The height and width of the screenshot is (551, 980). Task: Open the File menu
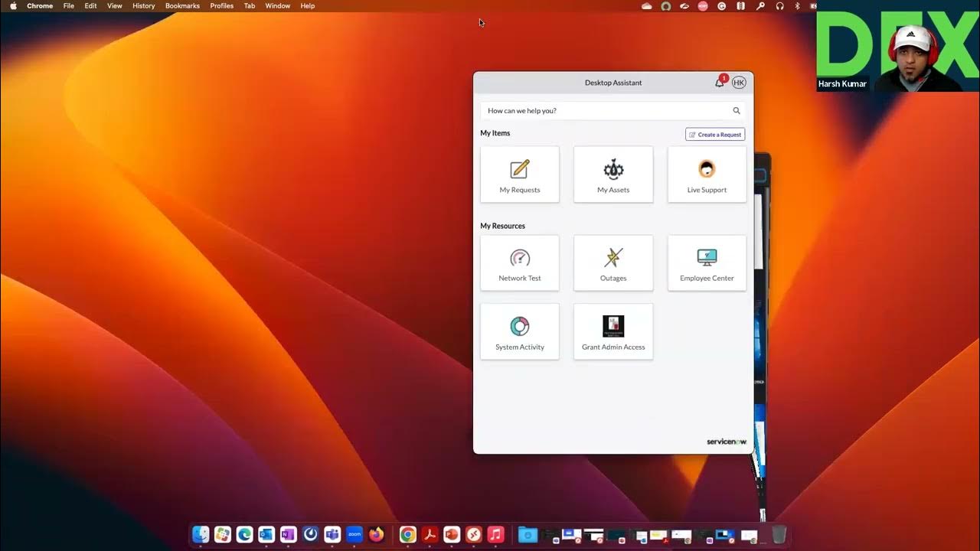pyautogui.click(x=69, y=5)
